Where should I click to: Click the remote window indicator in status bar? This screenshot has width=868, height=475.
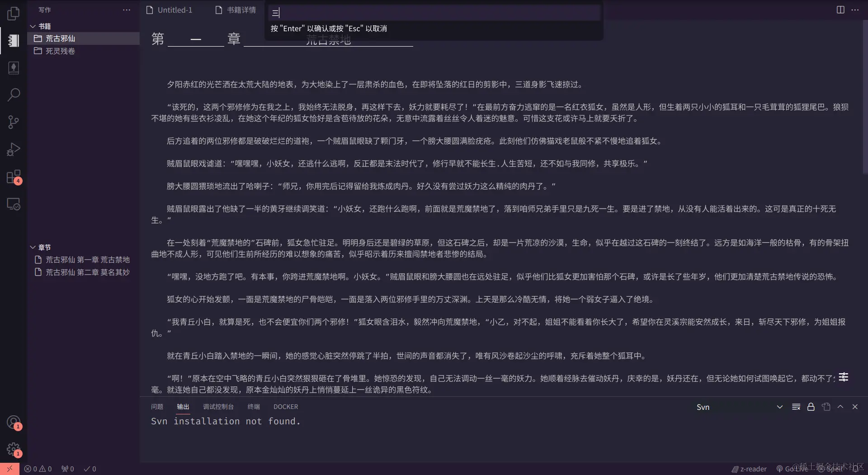[9, 469]
